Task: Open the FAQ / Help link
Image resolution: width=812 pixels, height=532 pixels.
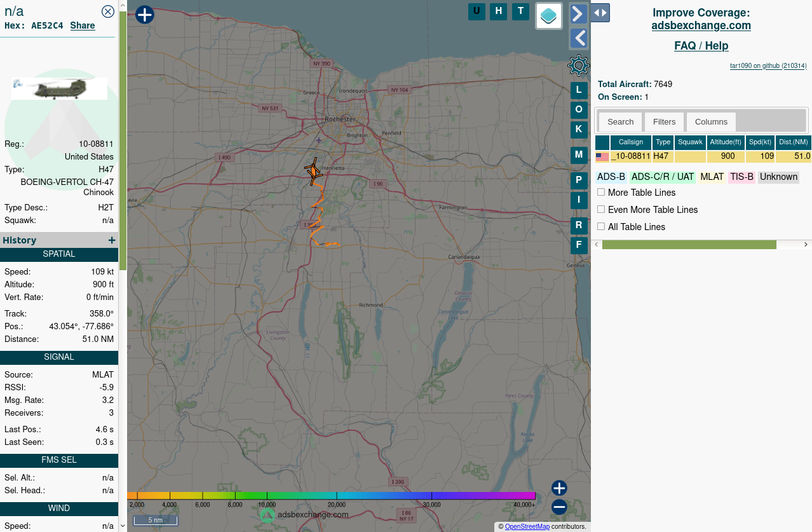Action: 701,46
